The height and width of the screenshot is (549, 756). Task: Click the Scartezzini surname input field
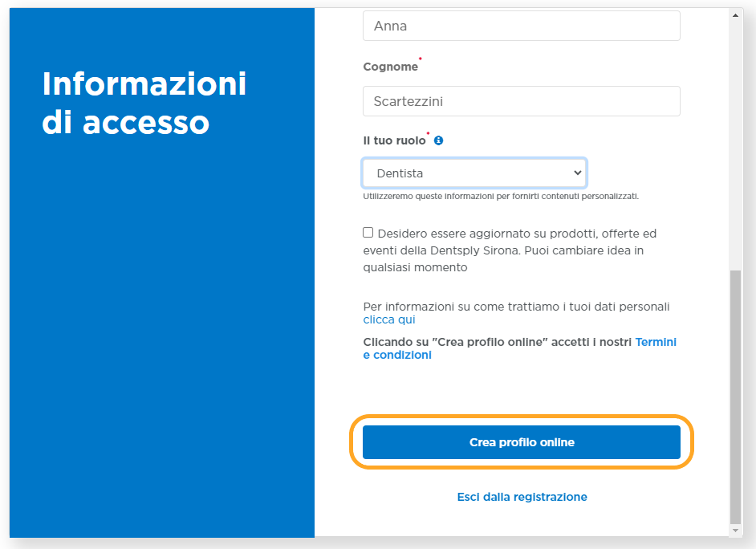[522, 102]
